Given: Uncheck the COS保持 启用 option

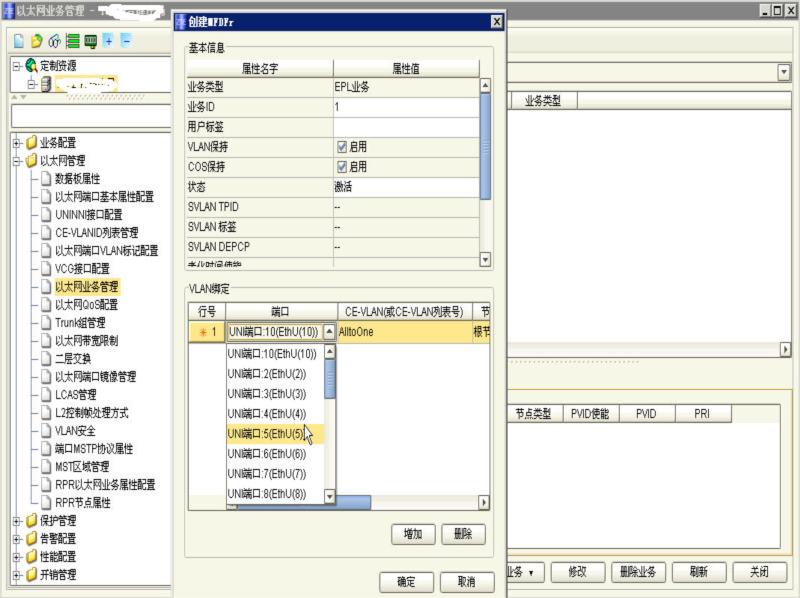Looking at the screenshot, I should [342, 167].
